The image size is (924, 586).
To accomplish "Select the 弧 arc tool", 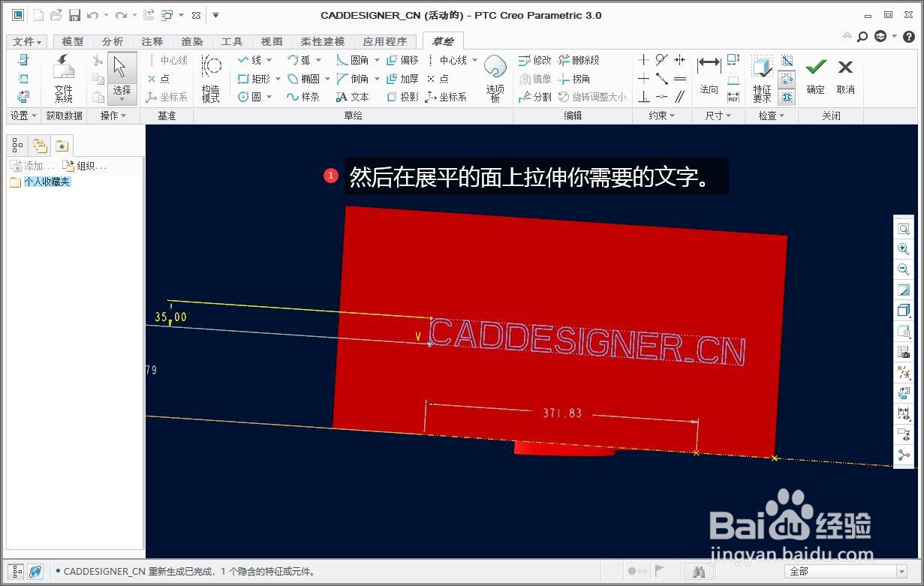I will tap(299, 60).
